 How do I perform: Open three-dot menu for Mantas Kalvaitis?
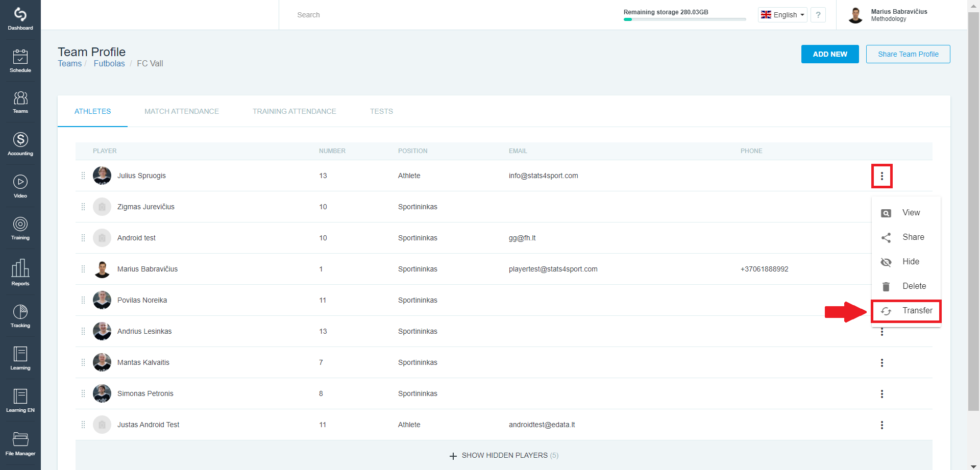[881, 363]
